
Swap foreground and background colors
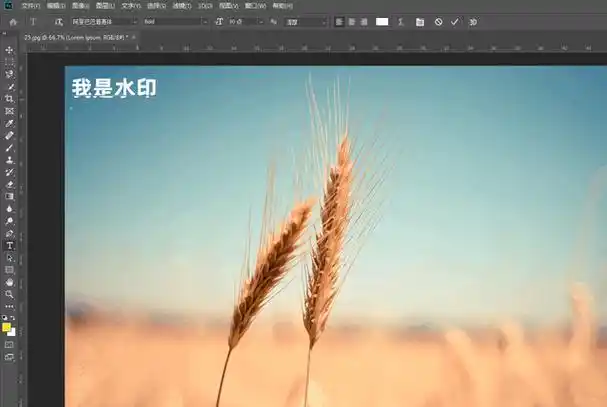[x=13, y=318]
